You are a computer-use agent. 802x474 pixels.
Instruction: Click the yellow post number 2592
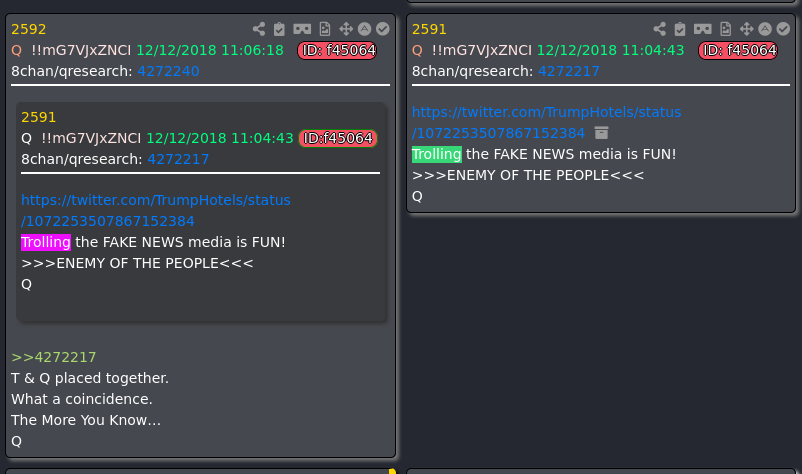click(29, 29)
